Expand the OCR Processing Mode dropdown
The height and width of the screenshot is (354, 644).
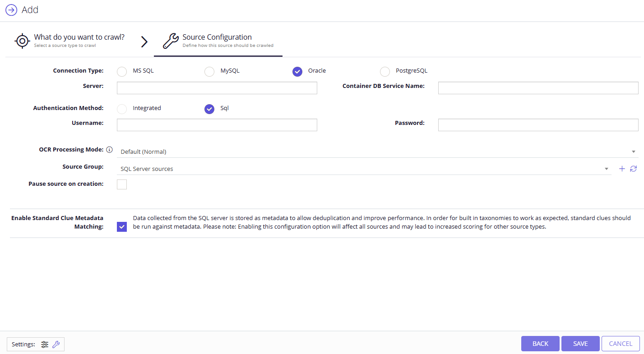[x=378, y=152]
